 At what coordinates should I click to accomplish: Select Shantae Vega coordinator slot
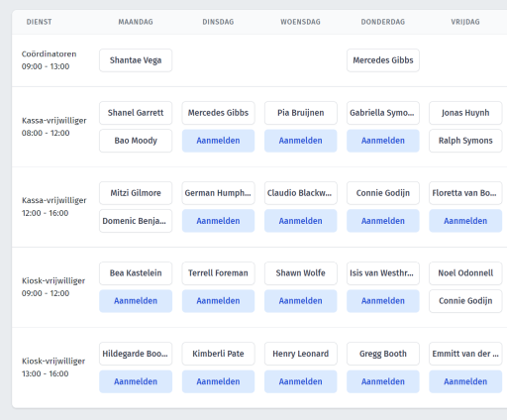[136, 60]
